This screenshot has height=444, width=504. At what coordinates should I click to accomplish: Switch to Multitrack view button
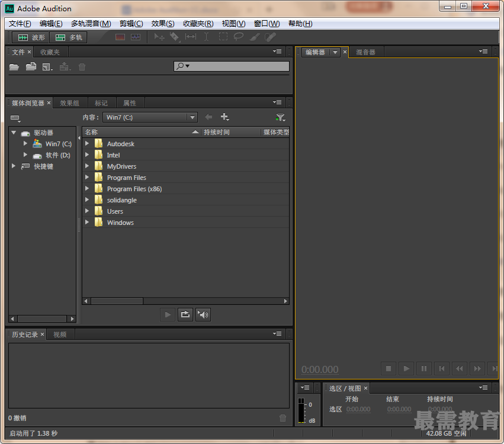coord(68,37)
